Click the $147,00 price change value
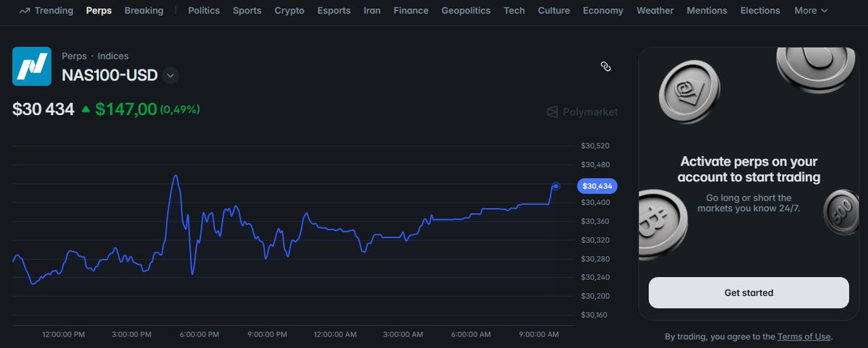 (x=126, y=109)
